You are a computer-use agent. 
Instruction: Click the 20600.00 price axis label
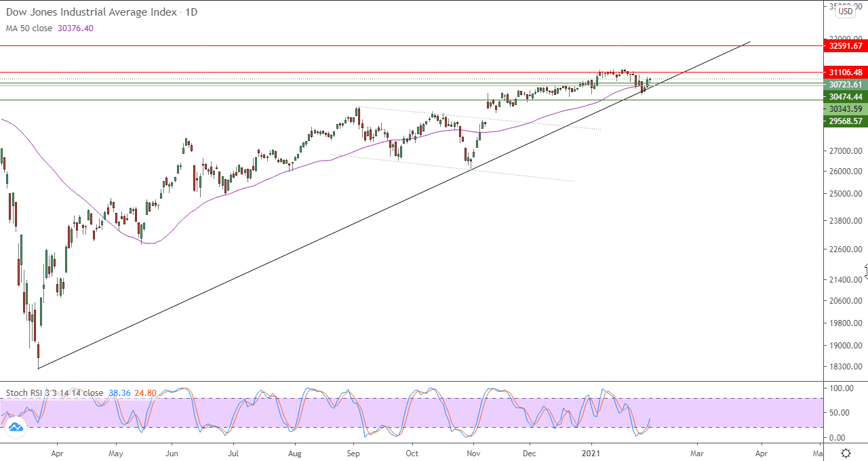point(845,301)
